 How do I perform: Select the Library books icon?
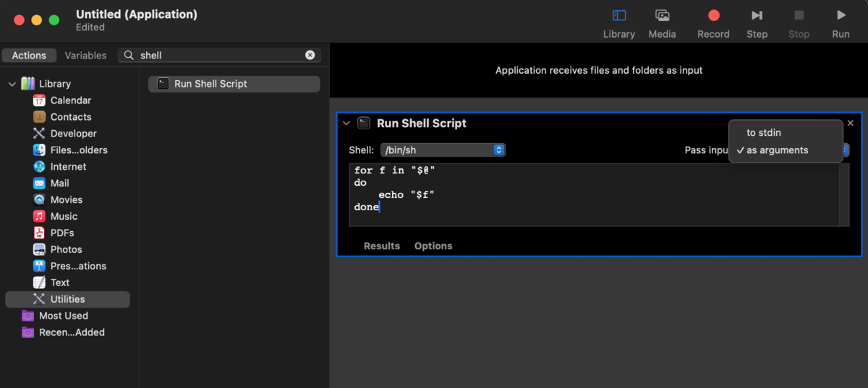point(27,84)
